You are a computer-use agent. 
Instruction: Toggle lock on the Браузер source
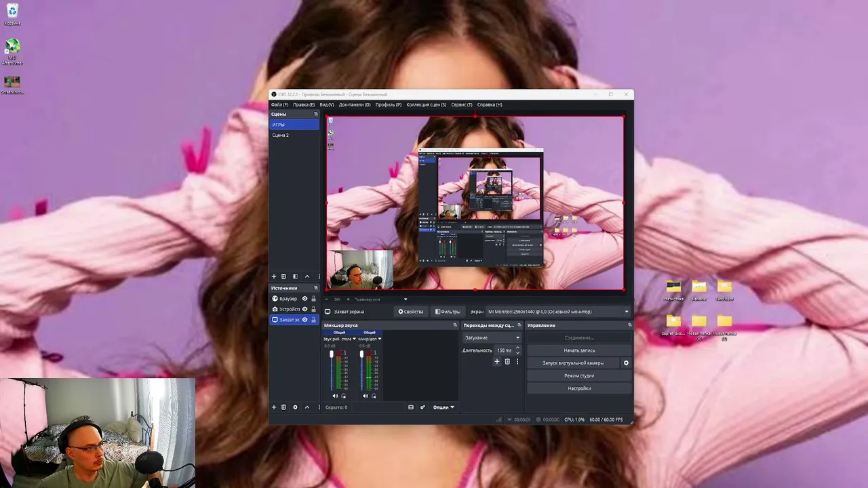313,299
